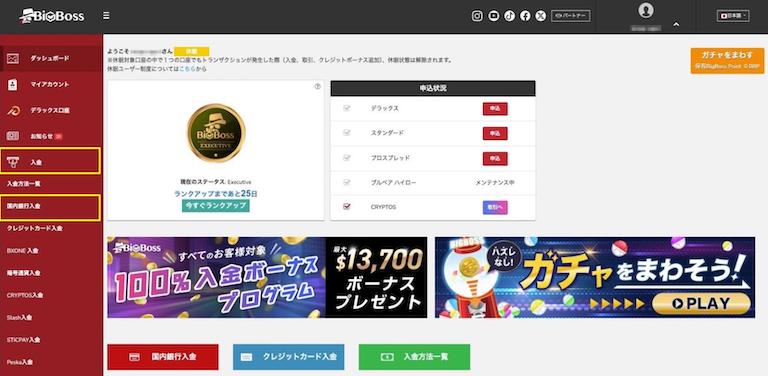Open the 100%入金ボーナス banner
The image size is (768, 376).
(267, 278)
